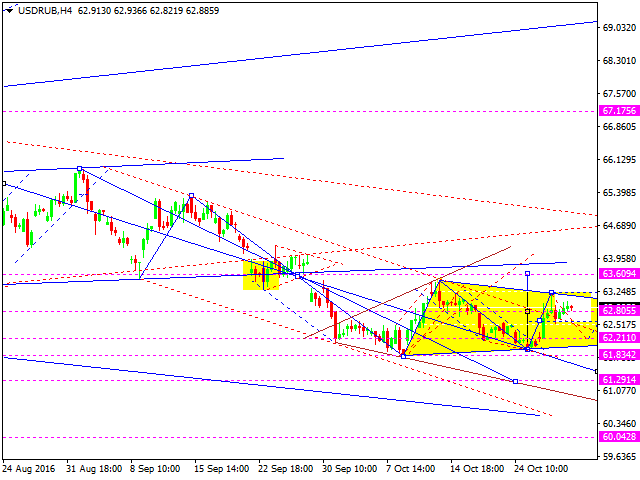Image resolution: width=640 pixels, height=480 pixels.
Task: Click the 62.2110 magenta price label
Action: click(x=619, y=338)
